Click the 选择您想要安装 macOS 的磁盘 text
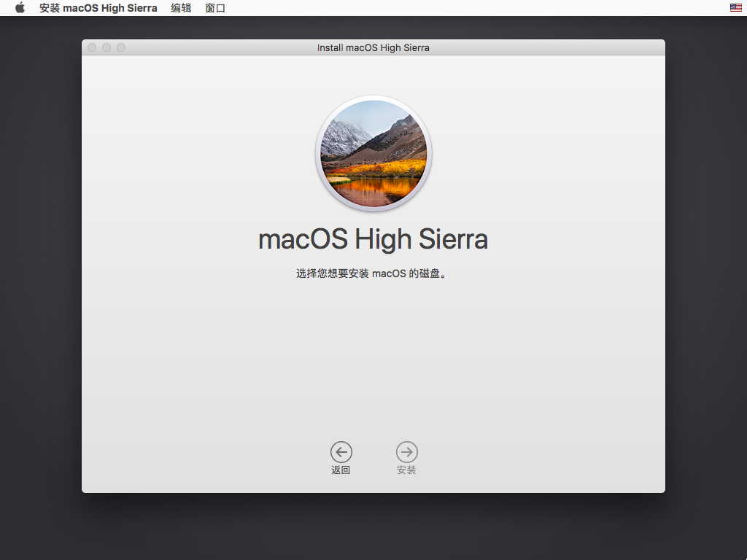 click(x=371, y=273)
